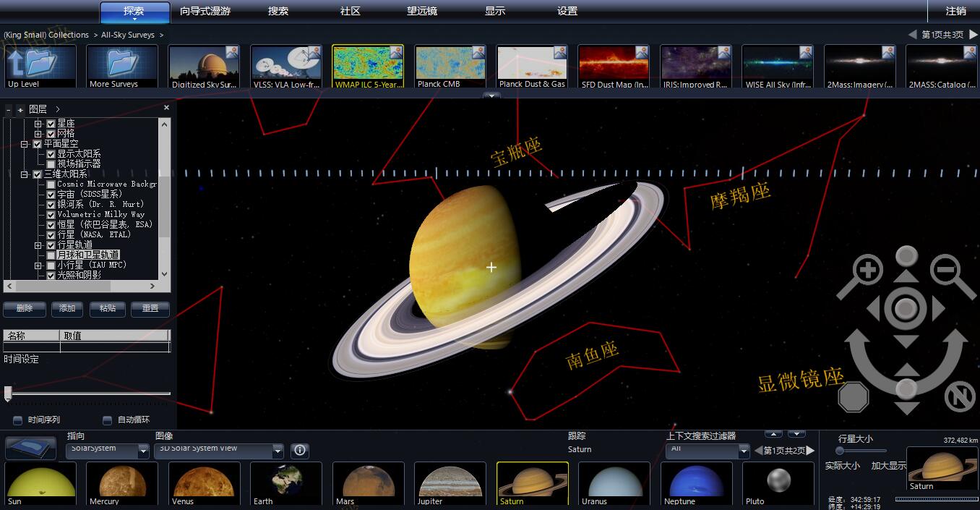Click the north orientation N icon
This screenshot has height=510, width=980.
960,397
